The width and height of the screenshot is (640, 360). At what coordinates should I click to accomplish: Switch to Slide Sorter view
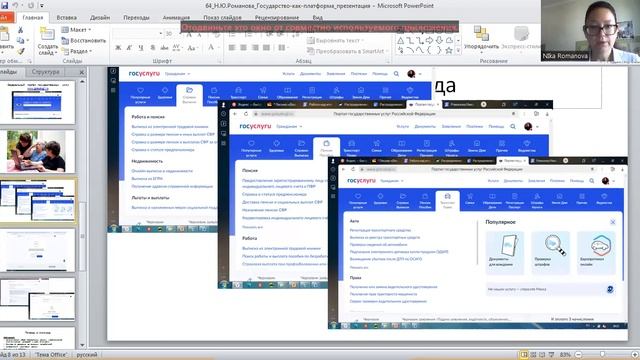click(x=533, y=355)
